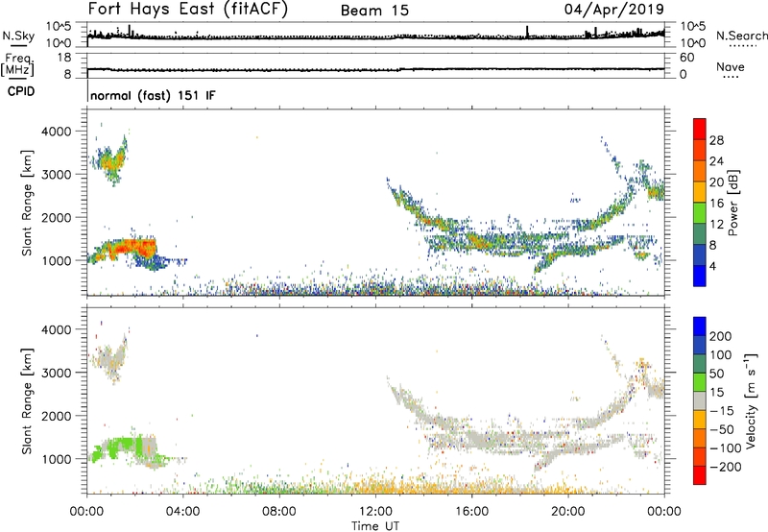
Task: Click the "2000" tick of the velocity panel
Action: tap(57, 416)
